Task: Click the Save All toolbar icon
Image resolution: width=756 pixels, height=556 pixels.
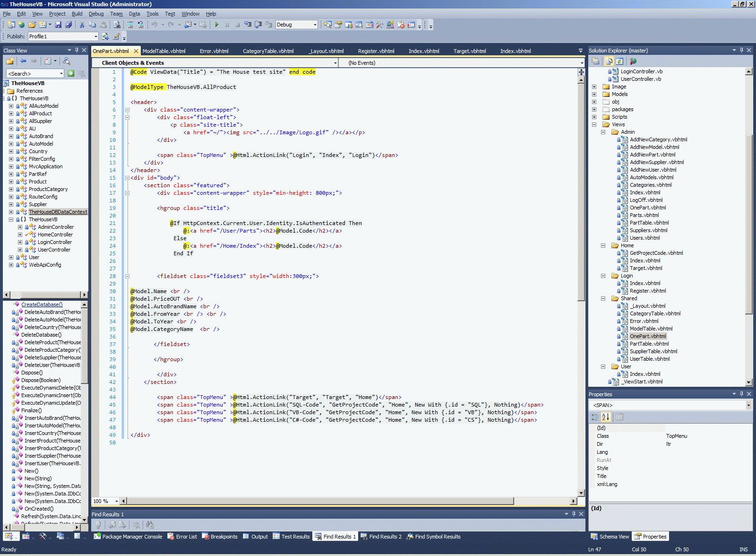Action: pos(69,25)
